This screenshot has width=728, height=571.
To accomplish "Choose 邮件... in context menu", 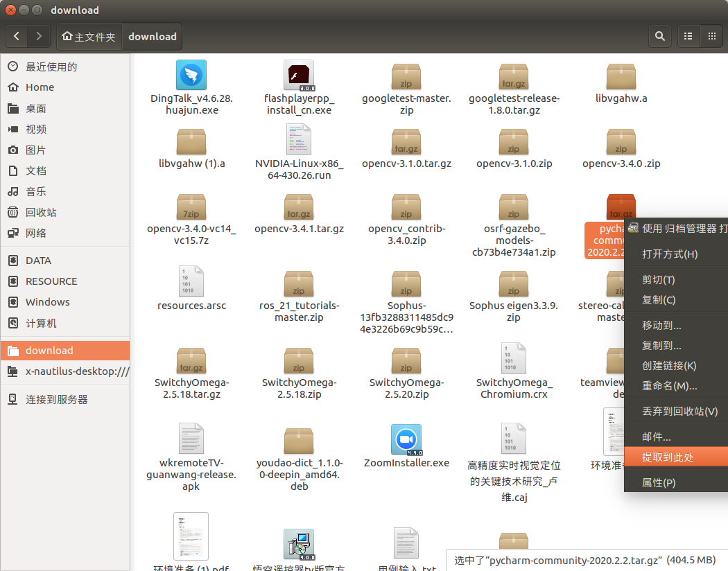I will [x=676, y=437].
